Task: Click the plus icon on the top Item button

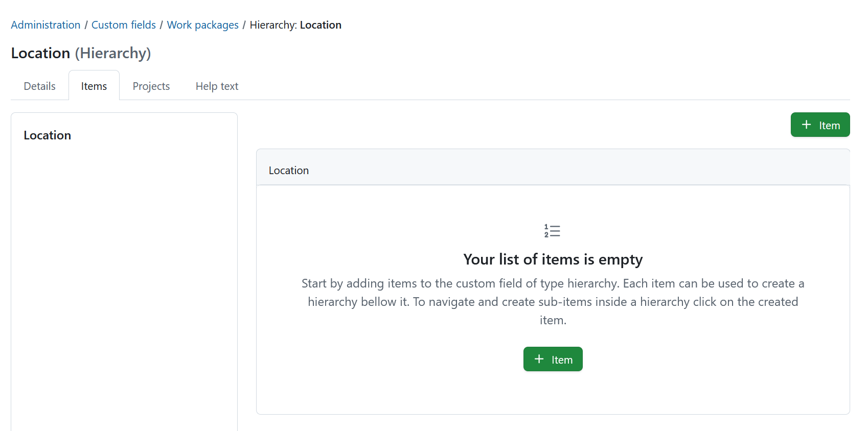Action: (806, 125)
